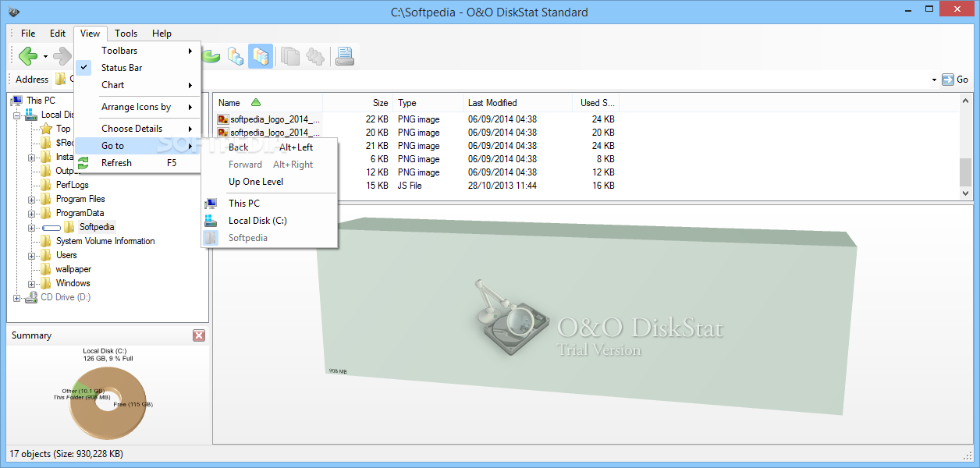Sort by the Used S... column header
The image size is (980, 468).
[x=596, y=103]
